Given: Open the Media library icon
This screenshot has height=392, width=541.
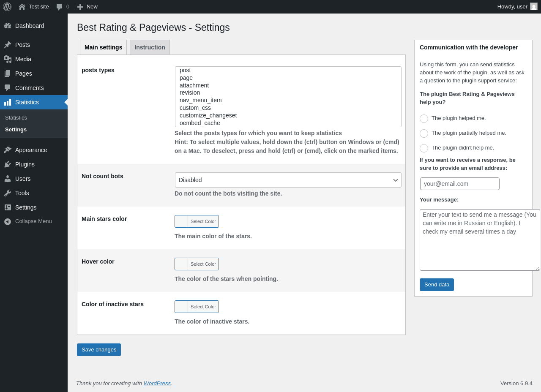Looking at the screenshot, I should pyautogui.click(x=8, y=59).
